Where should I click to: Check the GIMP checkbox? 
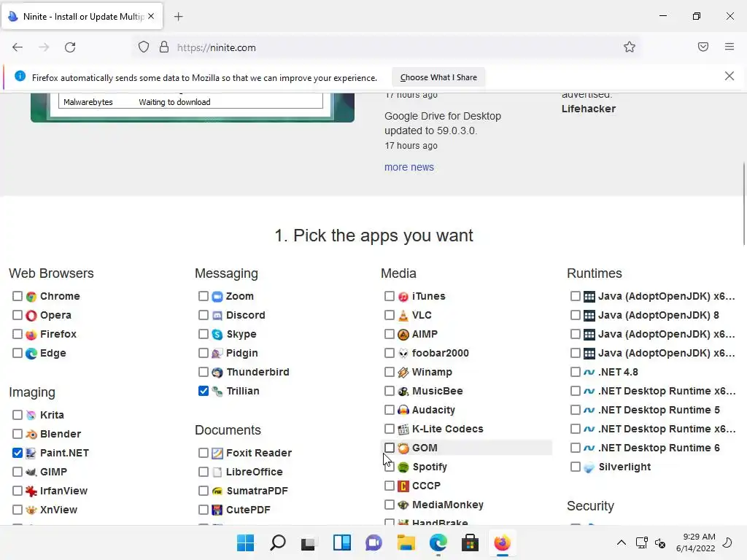coord(18,472)
